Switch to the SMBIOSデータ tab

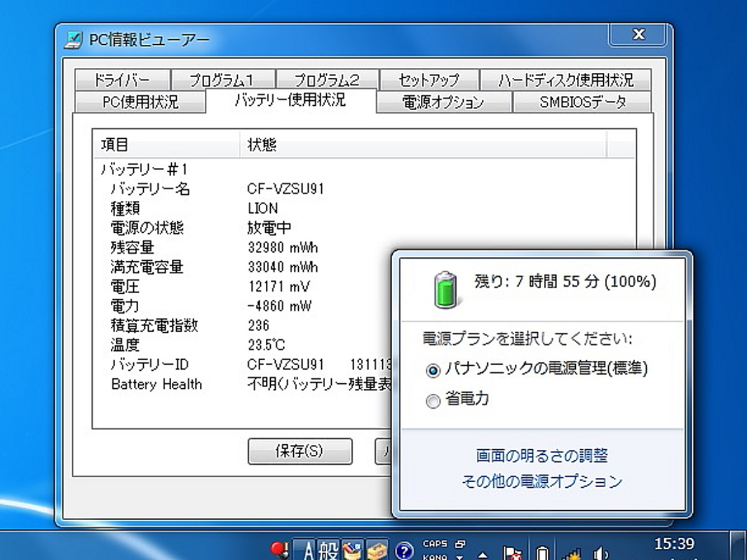pos(582,102)
